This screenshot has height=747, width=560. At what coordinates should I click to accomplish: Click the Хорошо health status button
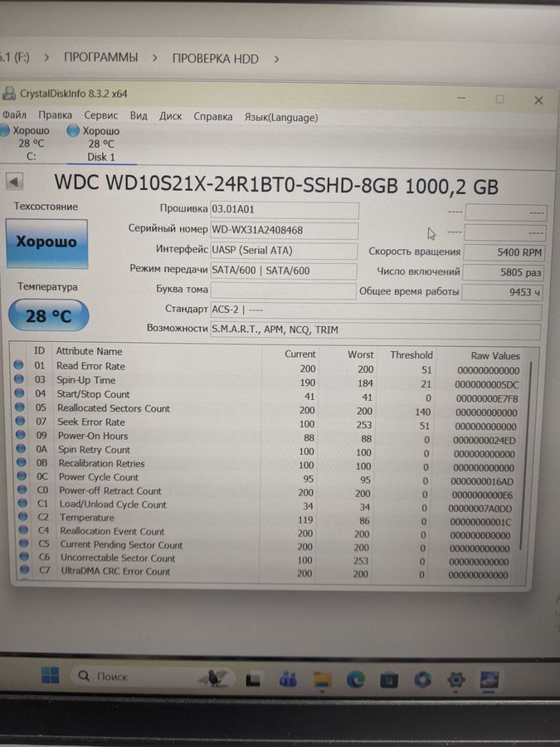(x=46, y=242)
